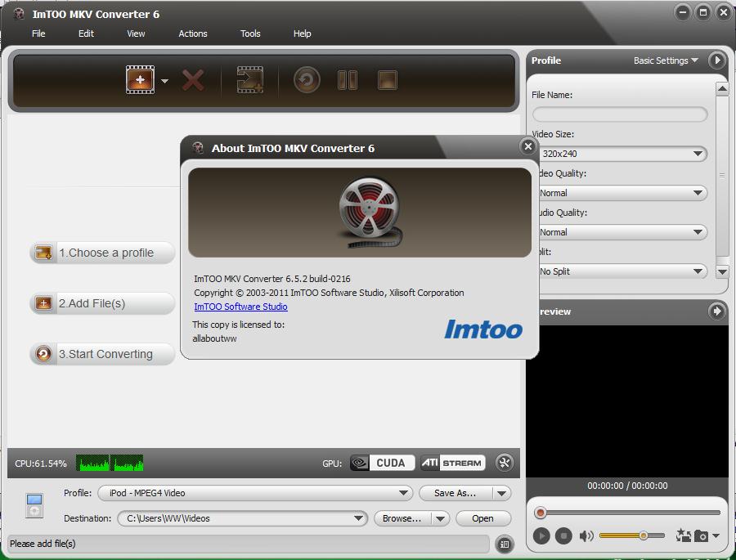This screenshot has height=560, width=736.
Task: Open the ImTOO Software Studio link
Action: [240, 307]
